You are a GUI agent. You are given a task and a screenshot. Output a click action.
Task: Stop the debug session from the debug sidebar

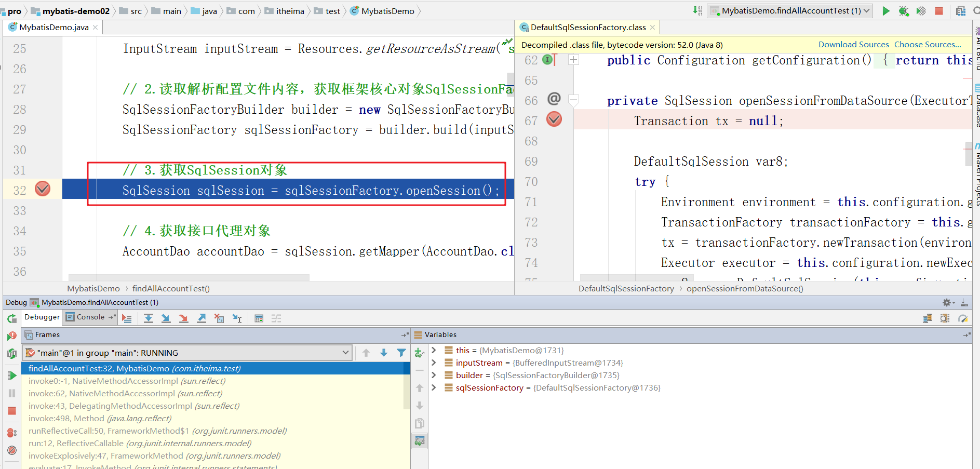[x=12, y=411]
